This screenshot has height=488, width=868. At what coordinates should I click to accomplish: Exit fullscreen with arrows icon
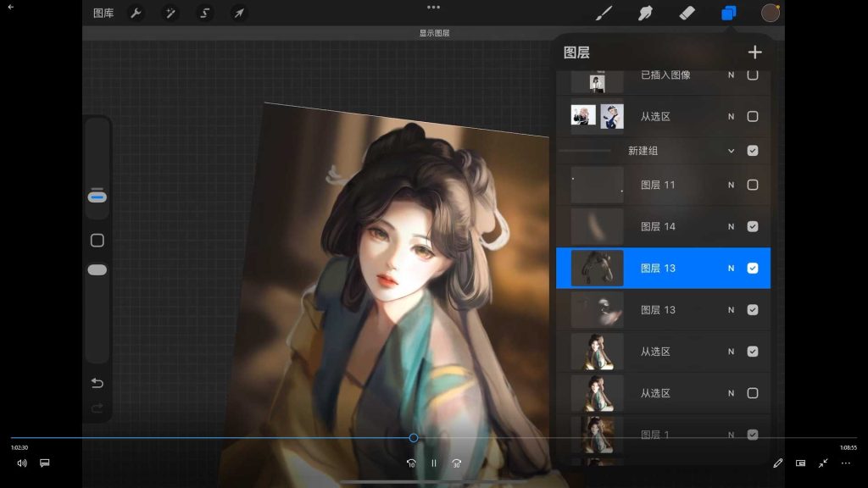823,463
